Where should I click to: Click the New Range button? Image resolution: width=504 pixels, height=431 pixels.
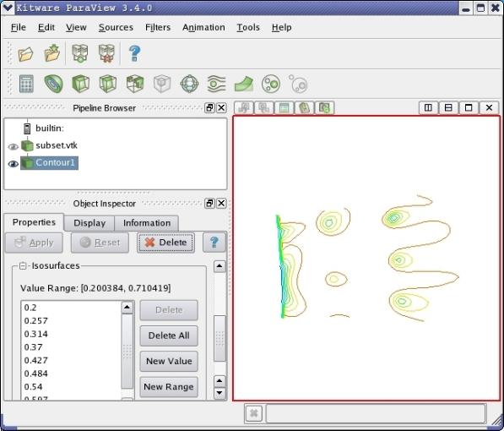(169, 386)
